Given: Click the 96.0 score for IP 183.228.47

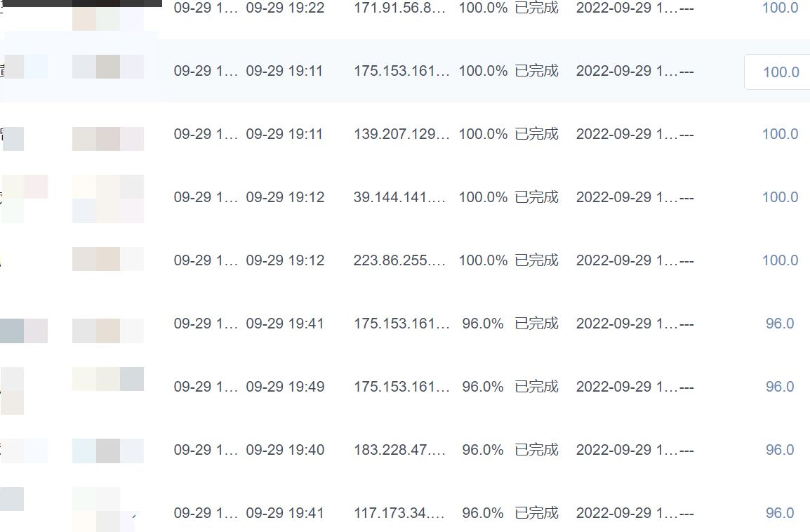Looking at the screenshot, I should tap(779, 450).
